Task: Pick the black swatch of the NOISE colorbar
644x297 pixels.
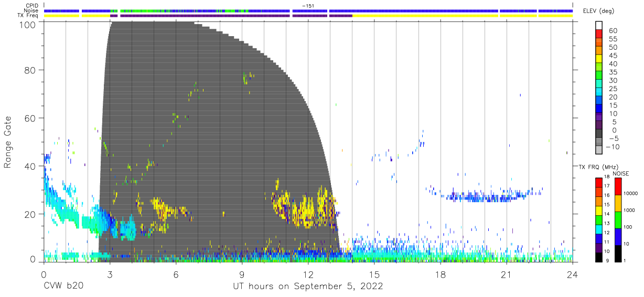Action: [618, 254]
